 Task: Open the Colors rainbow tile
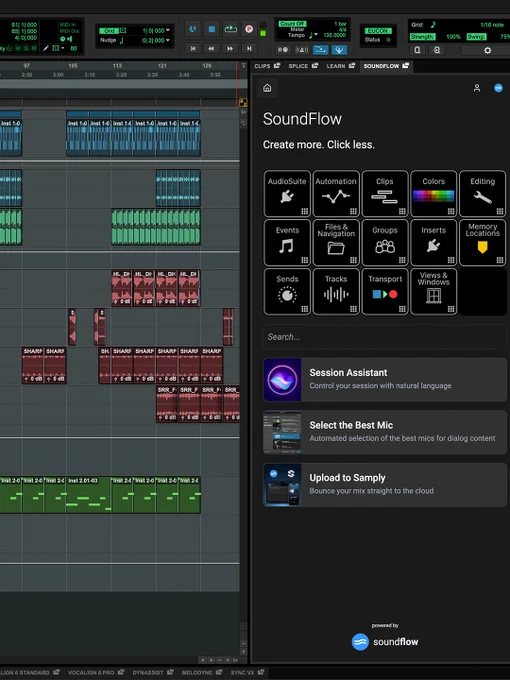coord(433,193)
